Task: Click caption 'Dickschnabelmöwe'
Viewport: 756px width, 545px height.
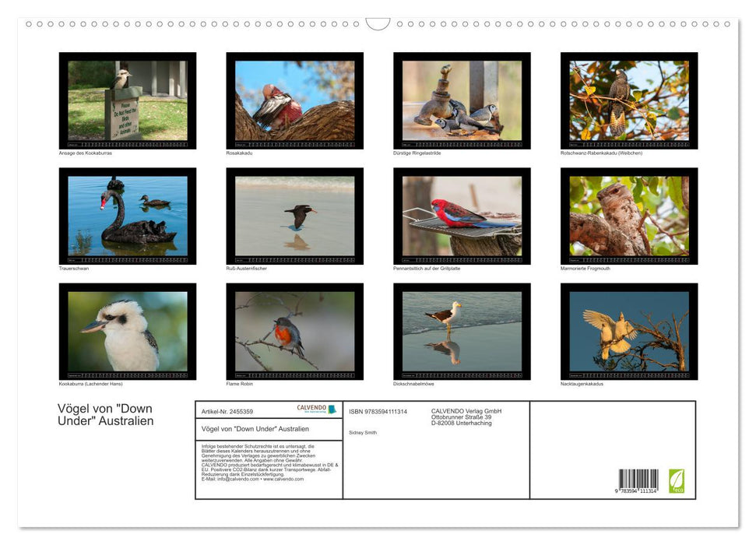Action: pyautogui.click(x=413, y=384)
